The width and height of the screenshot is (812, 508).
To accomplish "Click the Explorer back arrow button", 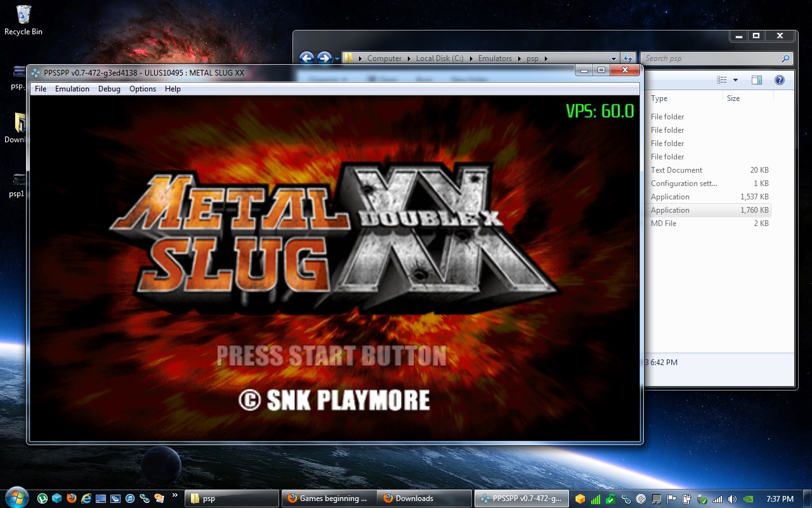I will (x=307, y=58).
